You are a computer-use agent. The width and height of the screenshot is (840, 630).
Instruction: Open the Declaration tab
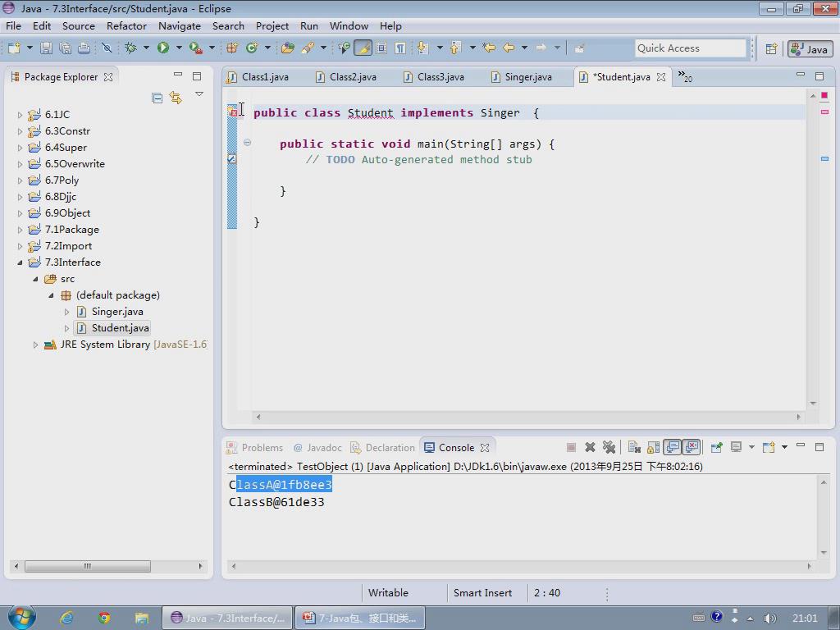coord(383,448)
